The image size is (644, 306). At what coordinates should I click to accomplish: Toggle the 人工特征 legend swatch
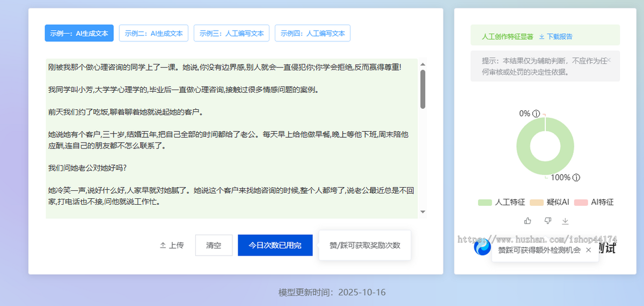tap(485, 203)
